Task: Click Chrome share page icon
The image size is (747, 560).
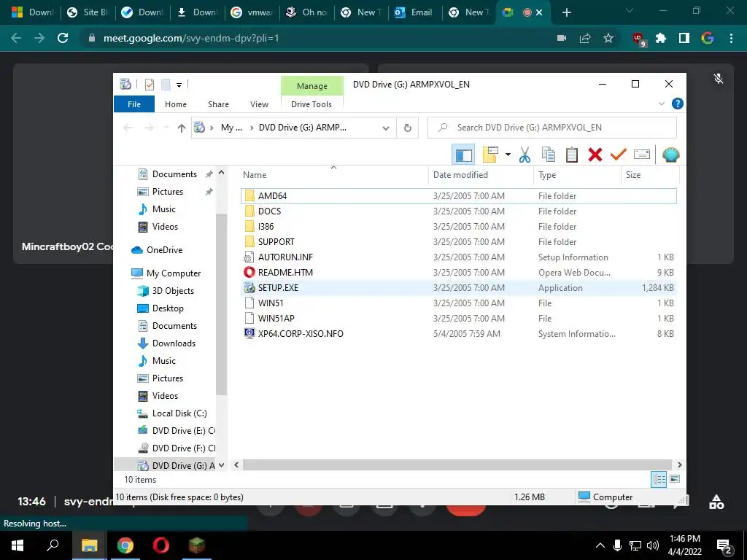Action: point(585,38)
